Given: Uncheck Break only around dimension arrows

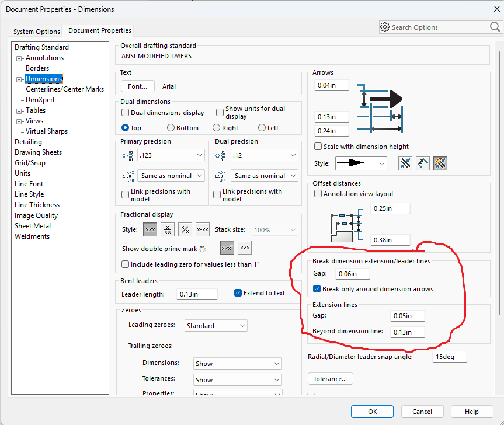Looking at the screenshot, I should (317, 289).
